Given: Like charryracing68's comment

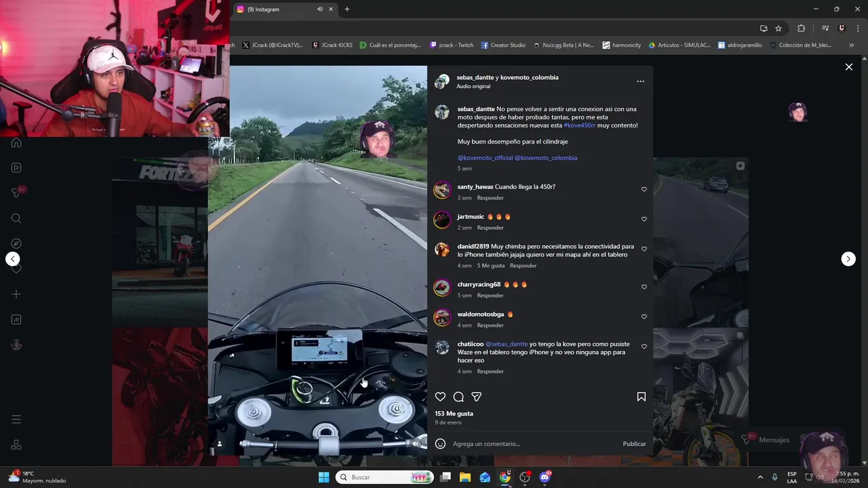Looking at the screenshot, I should 644,287.
